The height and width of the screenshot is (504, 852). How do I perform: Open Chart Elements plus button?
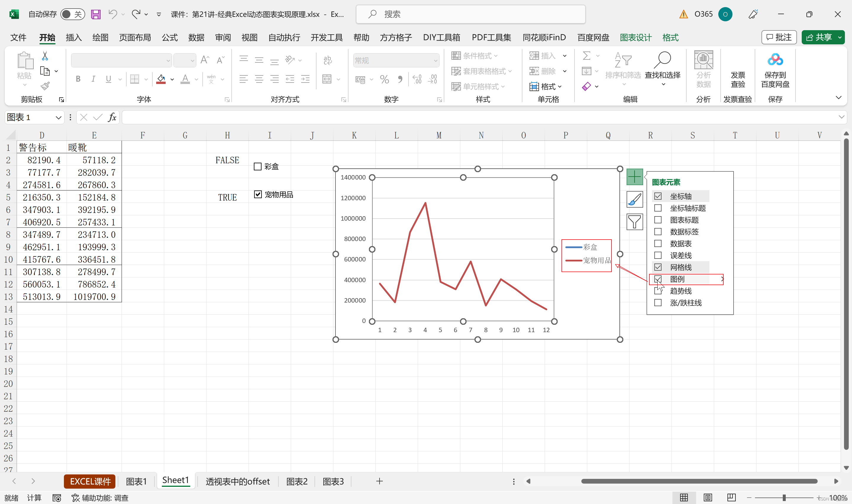tap(635, 177)
